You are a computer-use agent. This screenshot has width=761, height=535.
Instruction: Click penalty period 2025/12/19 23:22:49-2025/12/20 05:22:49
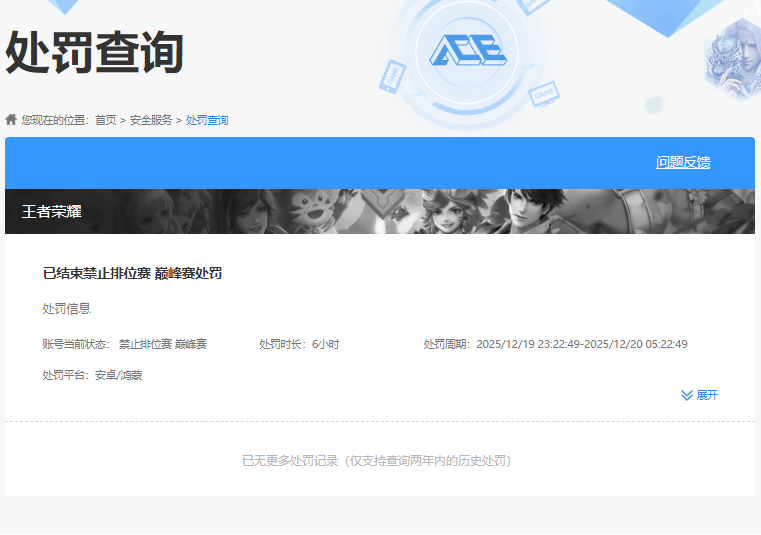[x=582, y=344]
